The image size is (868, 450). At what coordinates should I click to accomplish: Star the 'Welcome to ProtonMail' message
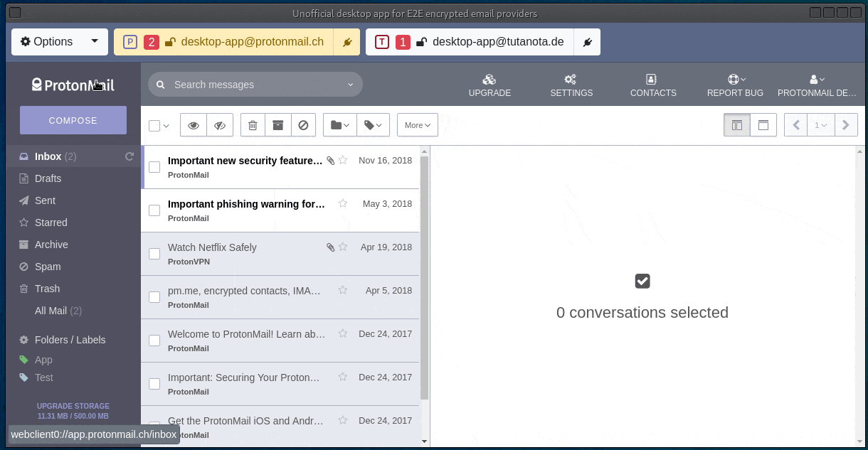pos(343,334)
